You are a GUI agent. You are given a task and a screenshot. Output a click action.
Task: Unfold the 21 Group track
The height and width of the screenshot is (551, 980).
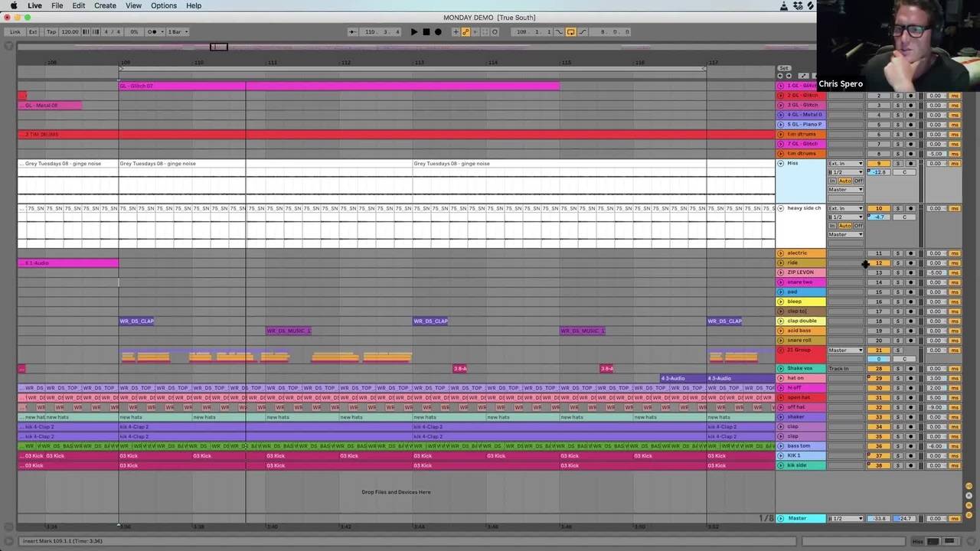pyautogui.click(x=781, y=350)
